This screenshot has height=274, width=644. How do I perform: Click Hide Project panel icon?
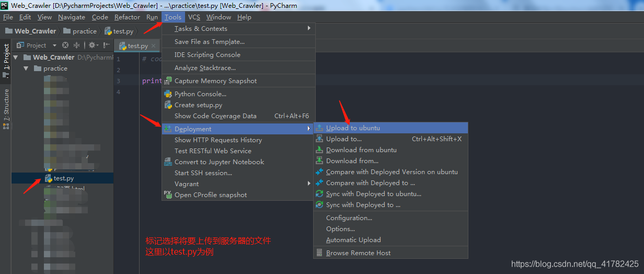click(106, 45)
